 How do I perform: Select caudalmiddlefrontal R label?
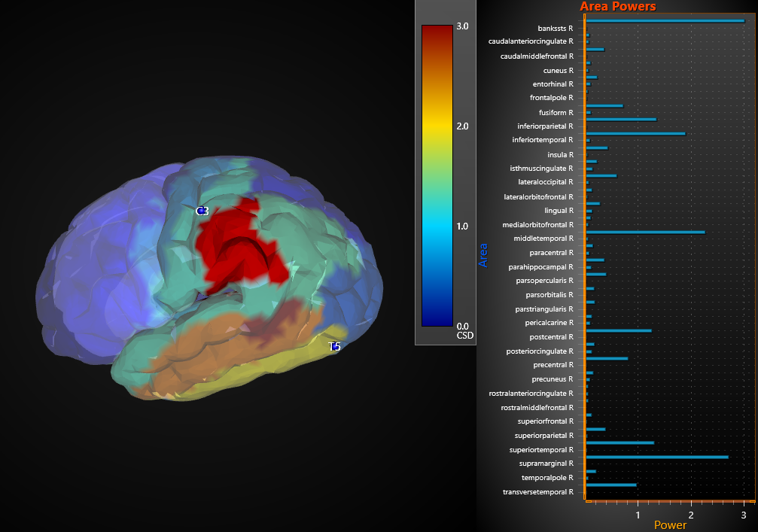coord(537,56)
